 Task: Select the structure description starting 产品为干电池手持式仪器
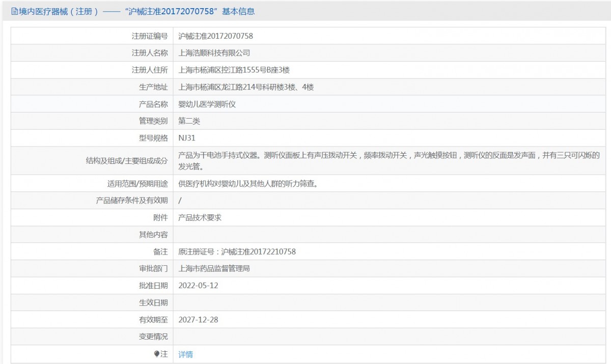[389, 161]
